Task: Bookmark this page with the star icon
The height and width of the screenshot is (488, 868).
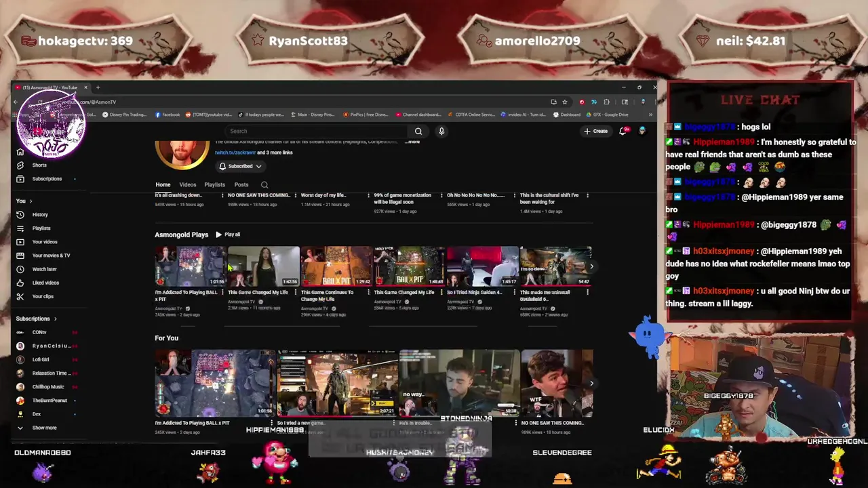Action: (x=564, y=102)
